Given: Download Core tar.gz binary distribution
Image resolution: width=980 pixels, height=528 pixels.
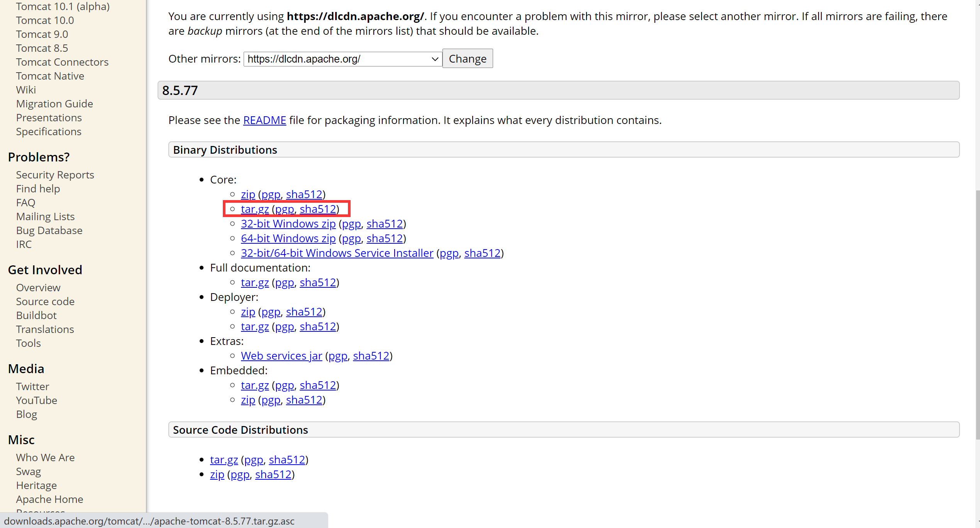Looking at the screenshot, I should coord(254,209).
